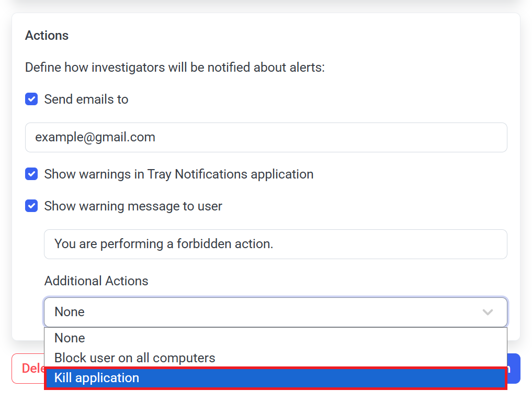Toggle the Show warnings in Tray Notifications checkbox

tap(31, 174)
